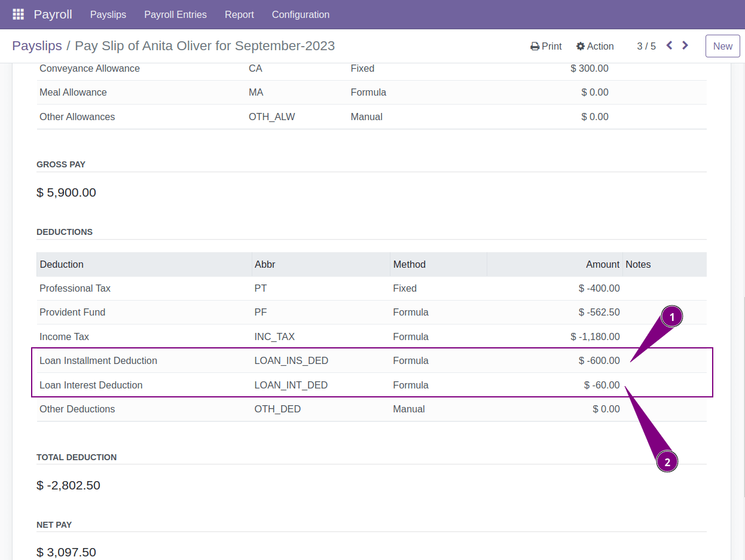
Task: Select the Loan Interest Deduction row
Action: pyautogui.click(x=91, y=385)
